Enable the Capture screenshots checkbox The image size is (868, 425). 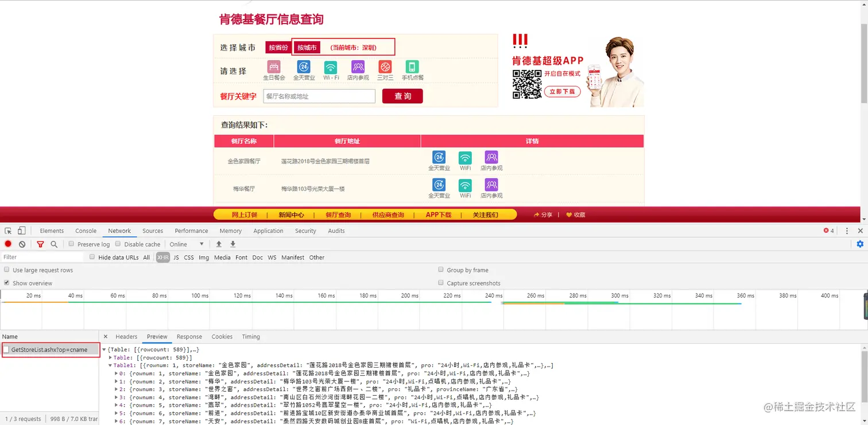tap(441, 283)
